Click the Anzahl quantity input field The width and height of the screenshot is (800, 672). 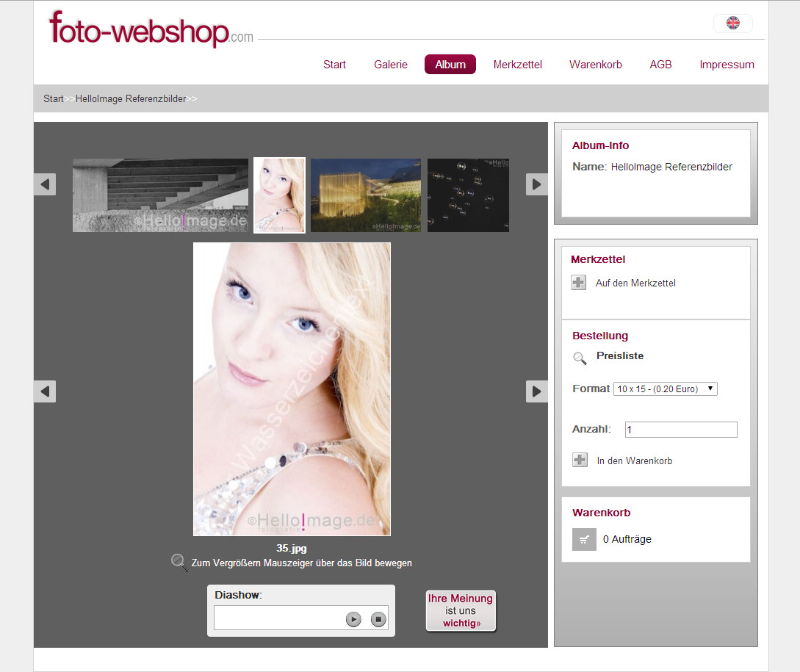[681, 430]
